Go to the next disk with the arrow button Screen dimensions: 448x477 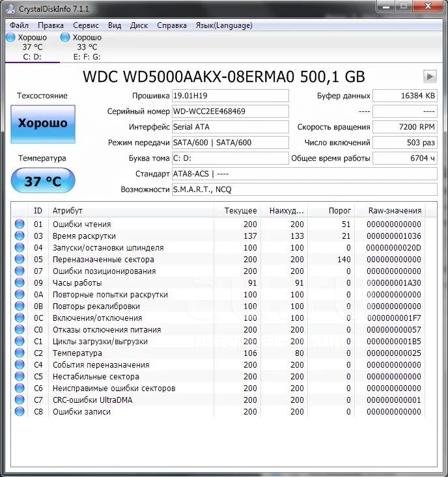click(x=430, y=76)
